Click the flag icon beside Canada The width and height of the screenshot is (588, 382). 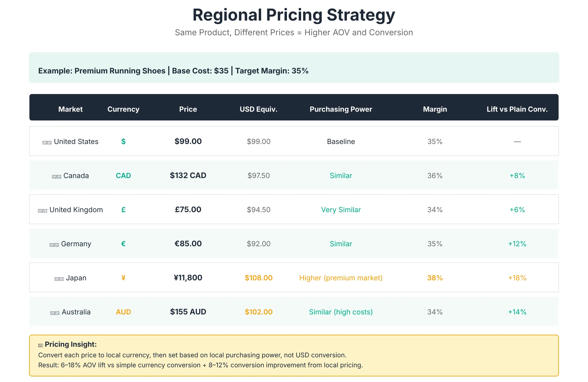[x=56, y=177]
